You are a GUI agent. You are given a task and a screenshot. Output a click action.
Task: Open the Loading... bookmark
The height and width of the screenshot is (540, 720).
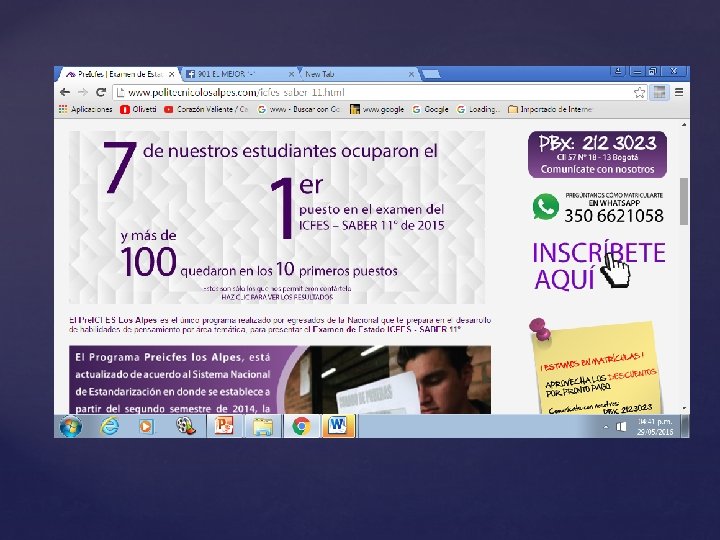tap(478, 109)
